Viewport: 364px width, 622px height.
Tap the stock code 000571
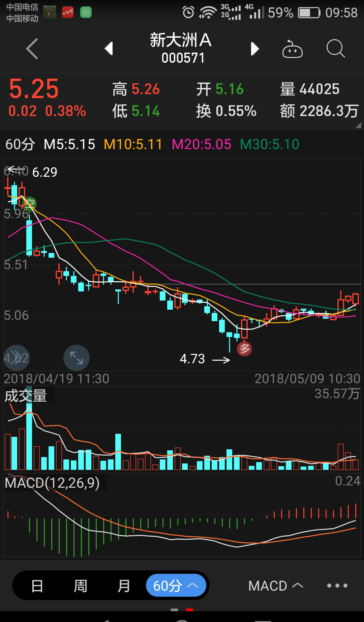click(x=183, y=58)
